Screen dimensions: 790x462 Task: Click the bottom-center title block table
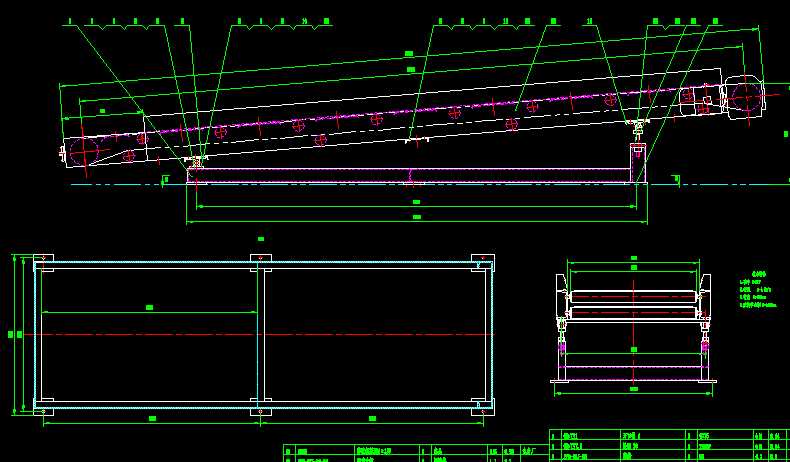416,453
